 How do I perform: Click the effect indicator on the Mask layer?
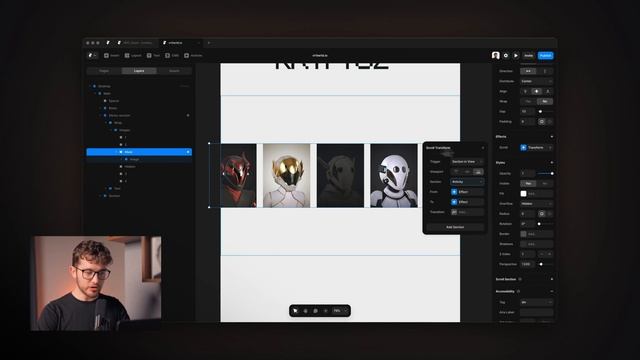click(x=188, y=152)
